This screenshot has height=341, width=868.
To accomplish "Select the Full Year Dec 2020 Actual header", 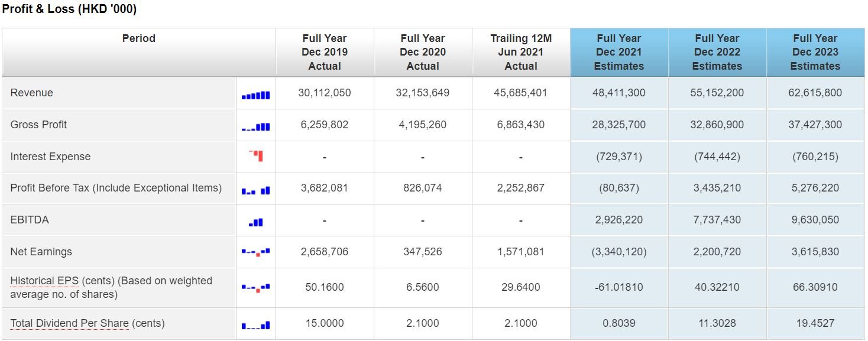I will tap(423, 52).
